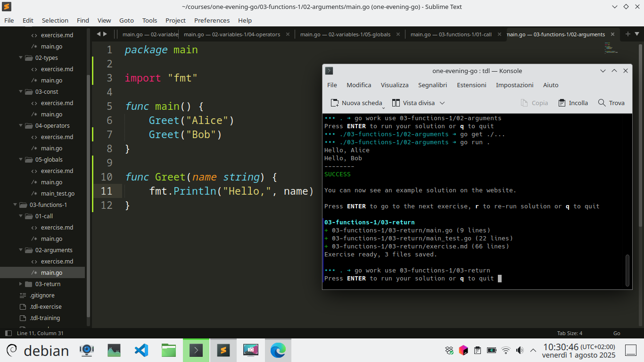The height and width of the screenshot is (362, 644).
Task: Collapse the 04-operators folder
Action: pos(21,125)
